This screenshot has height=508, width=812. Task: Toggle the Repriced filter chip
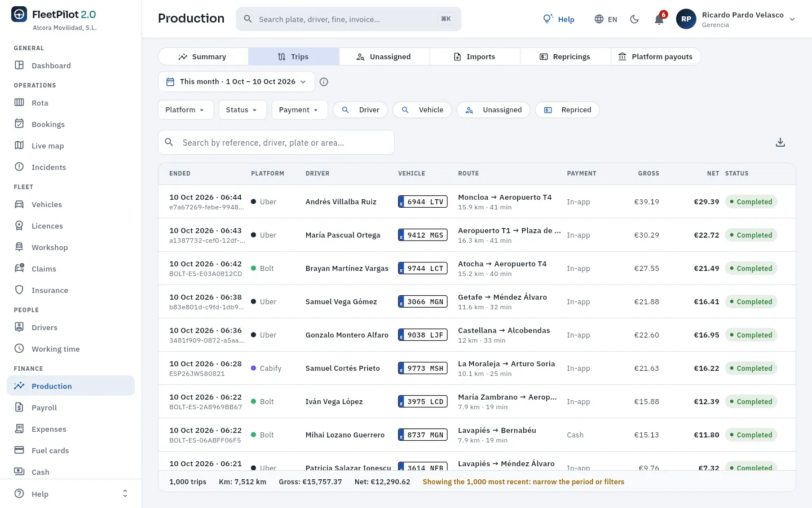tap(567, 110)
